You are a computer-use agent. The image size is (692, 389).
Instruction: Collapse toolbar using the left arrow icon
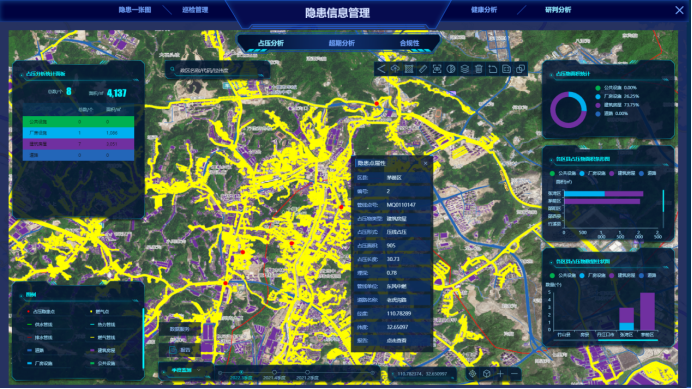(381, 69)
